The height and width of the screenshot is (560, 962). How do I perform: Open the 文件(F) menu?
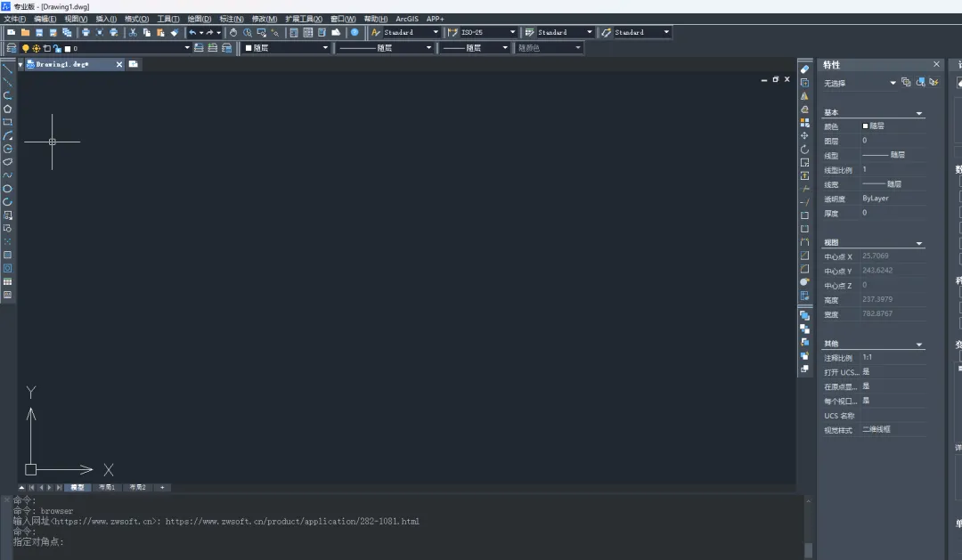coord(15,19)
